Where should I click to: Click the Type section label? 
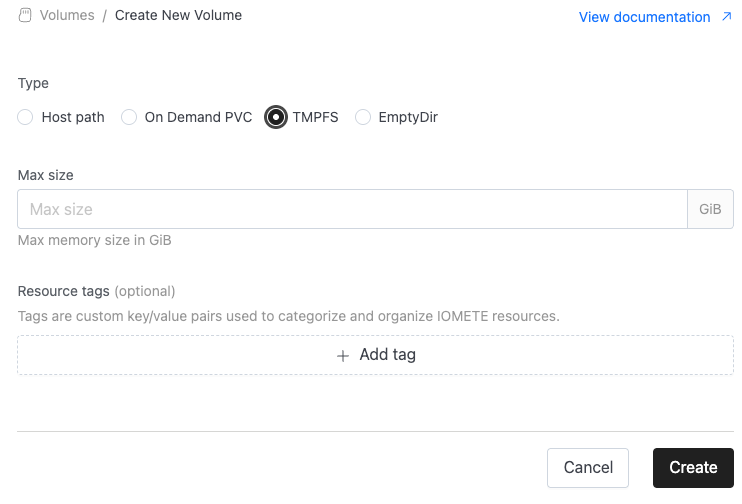click(33, 83)
